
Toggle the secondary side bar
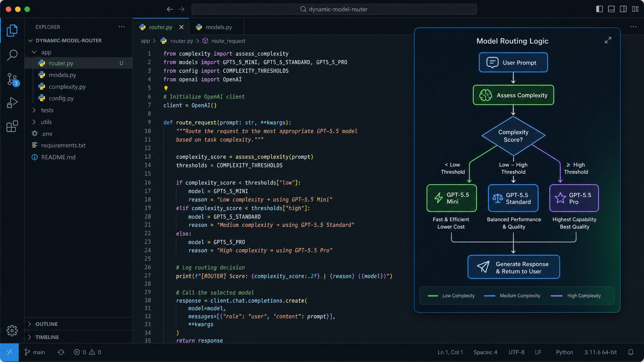(623, 9)
